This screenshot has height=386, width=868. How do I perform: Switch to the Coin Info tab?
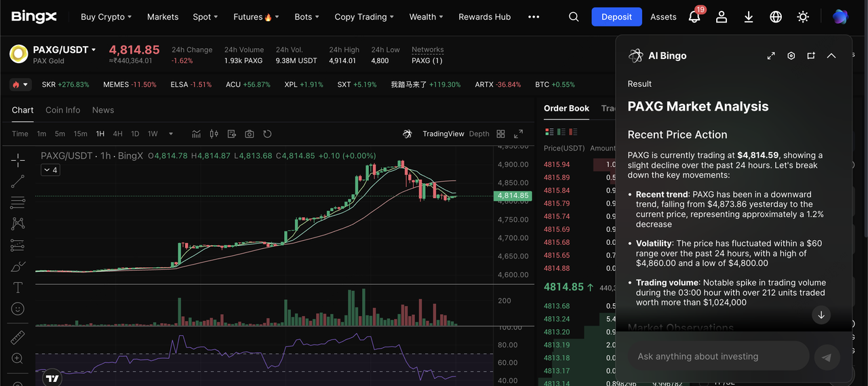62,110
